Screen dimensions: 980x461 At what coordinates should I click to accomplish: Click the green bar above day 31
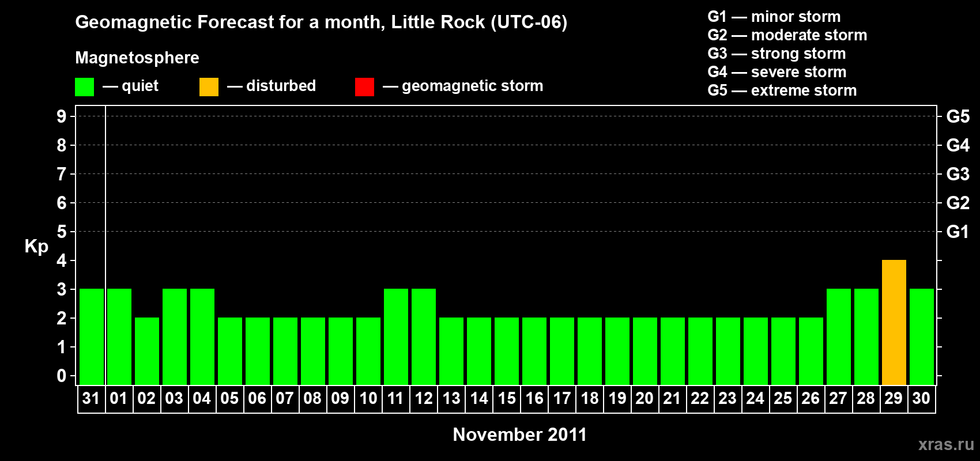click(92, 337)
